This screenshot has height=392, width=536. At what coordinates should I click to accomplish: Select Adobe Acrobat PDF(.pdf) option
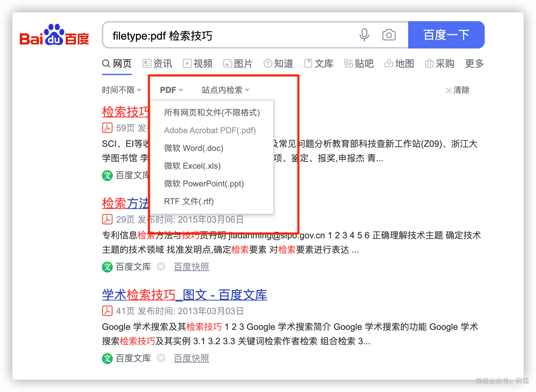(212, 130)
